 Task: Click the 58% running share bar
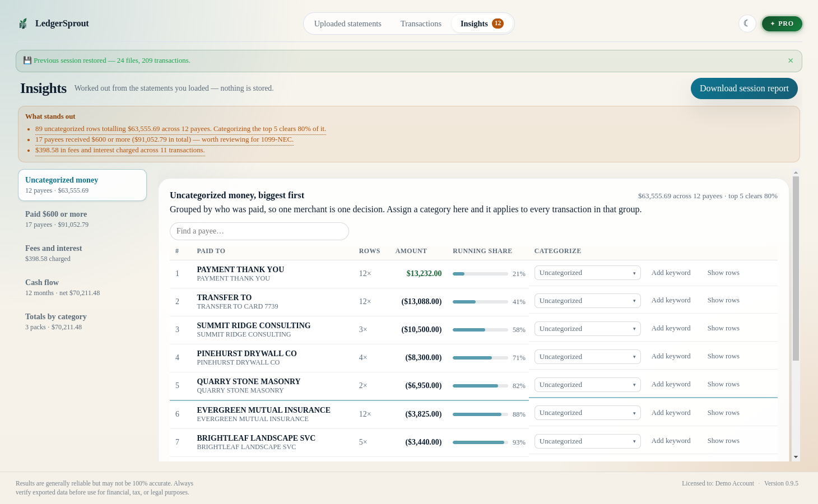tap(480, 330)
